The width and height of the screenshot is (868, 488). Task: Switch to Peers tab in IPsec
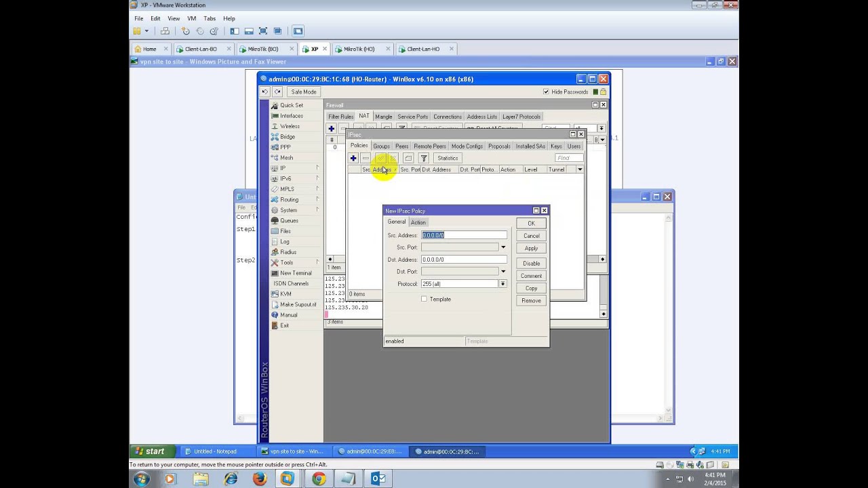click(x=401, y=146)
